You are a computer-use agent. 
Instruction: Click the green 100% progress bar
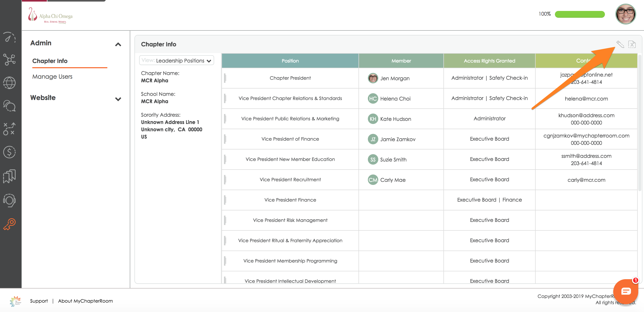tap(580, 14)
